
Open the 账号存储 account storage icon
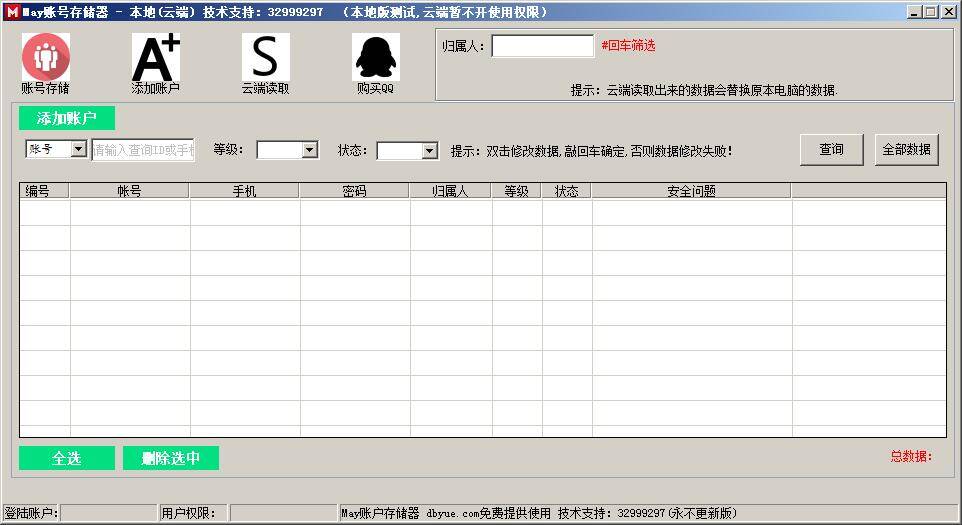(x=46, y=57)
